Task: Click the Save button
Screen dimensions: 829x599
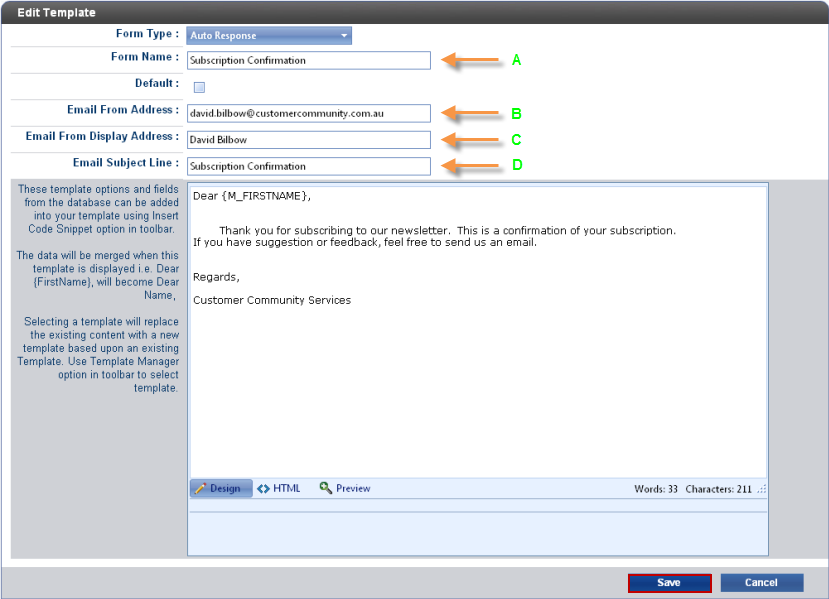Action: [669, 583]
